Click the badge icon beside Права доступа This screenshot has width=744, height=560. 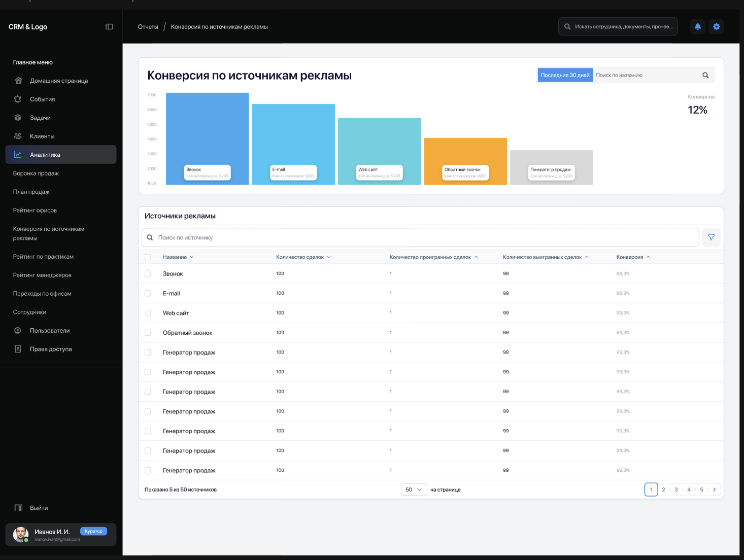[18, 349]
